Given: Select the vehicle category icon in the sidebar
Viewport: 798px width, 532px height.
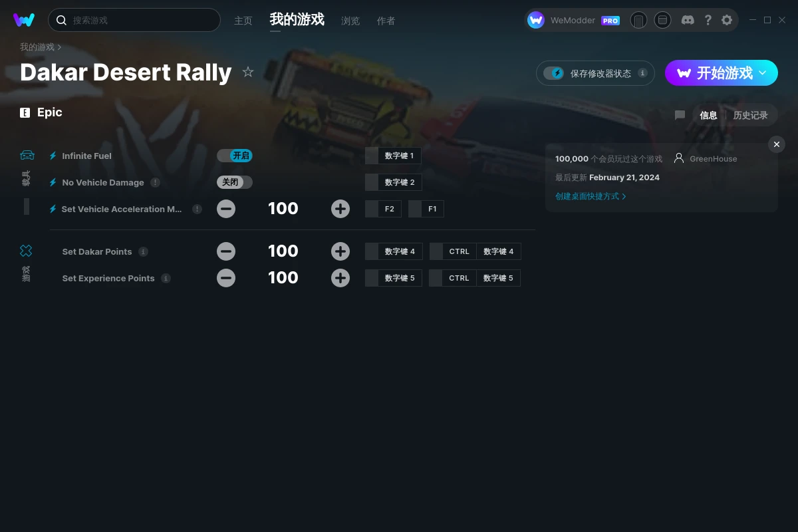Looking at the screenshot, I should [27, 155].
